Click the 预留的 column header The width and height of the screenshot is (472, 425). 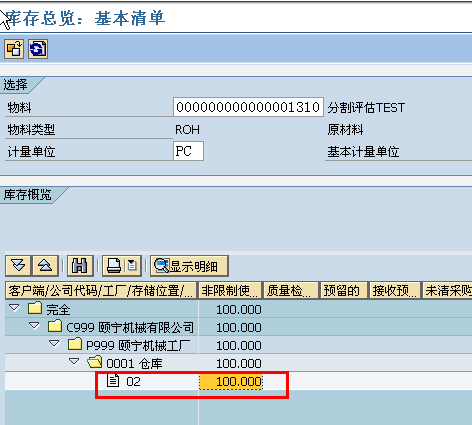pos(343,291)
